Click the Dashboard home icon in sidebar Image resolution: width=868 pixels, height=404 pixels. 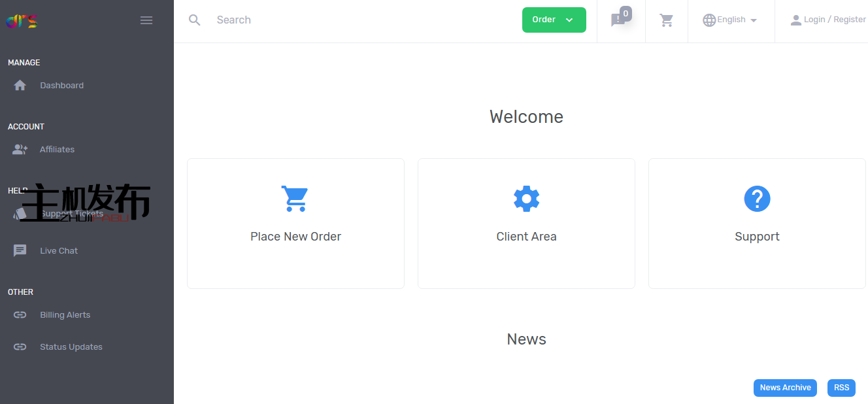20,85
